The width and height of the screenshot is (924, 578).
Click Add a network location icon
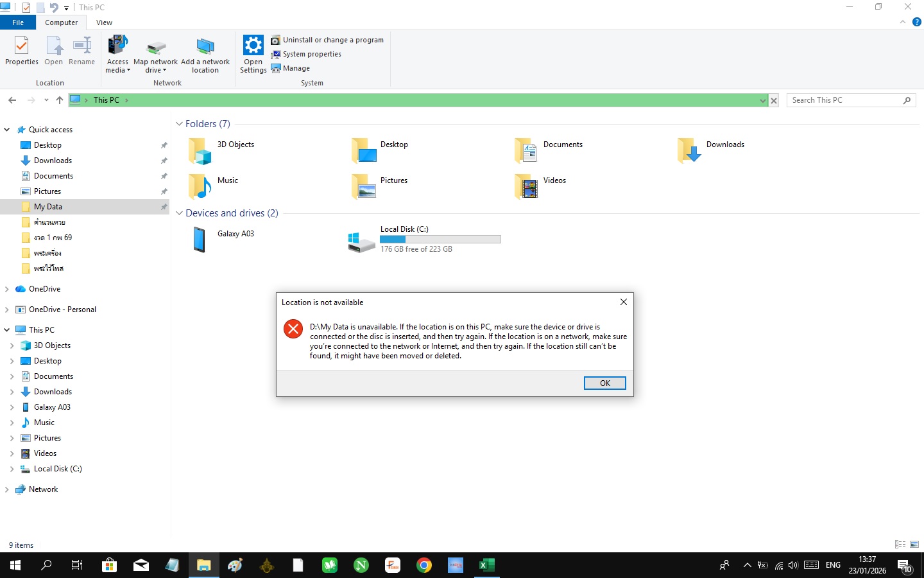pos(205,54)
